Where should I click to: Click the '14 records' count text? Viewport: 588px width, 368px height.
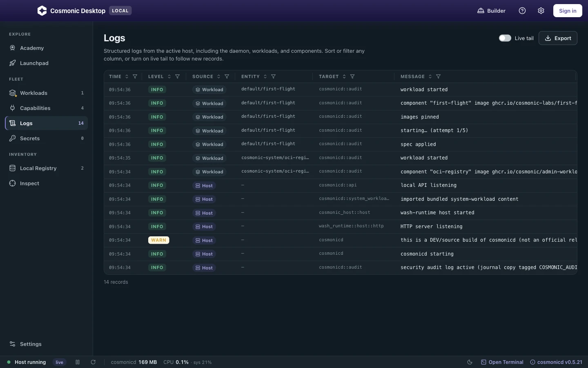tap(116, 282)
